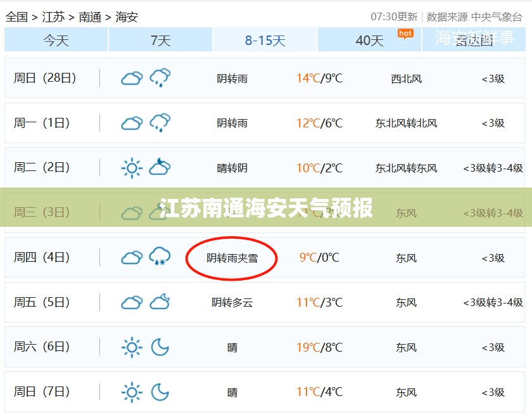This screenshot has height=415, width=532.
Task: Go to 全国 breadcrumb link
Action: (16, 16)
